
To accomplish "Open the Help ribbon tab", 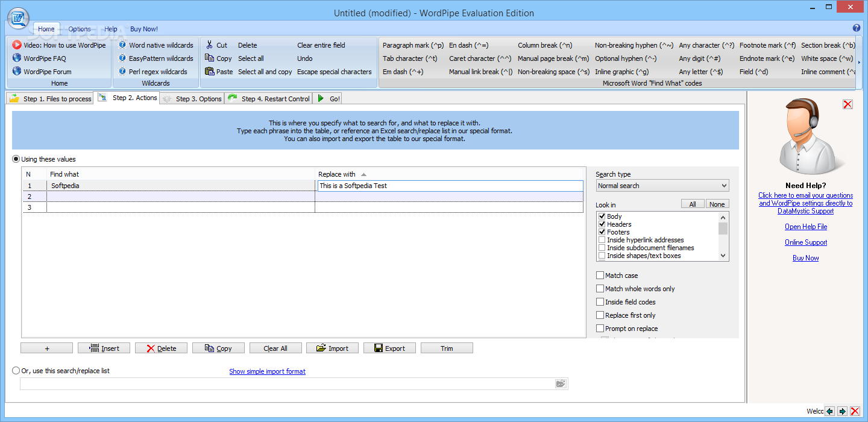I will click(111, 29).
